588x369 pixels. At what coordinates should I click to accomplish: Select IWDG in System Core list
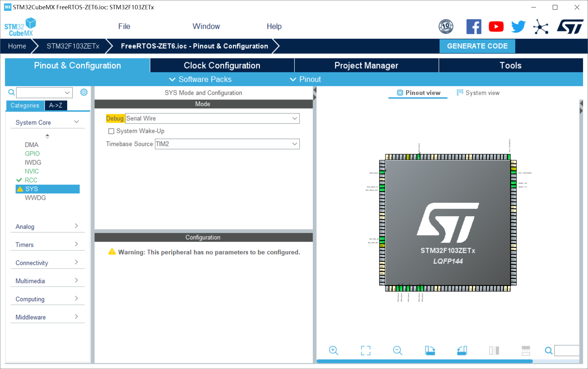[x=33, y=162]
